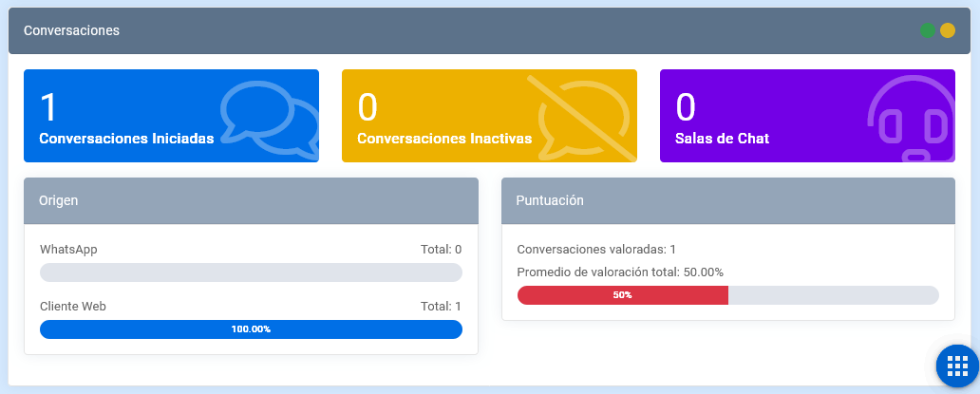The height and width of the screenshot is (394, 980).
Task: Click the green circle in Conversaciones header
Action: point(928,30)
